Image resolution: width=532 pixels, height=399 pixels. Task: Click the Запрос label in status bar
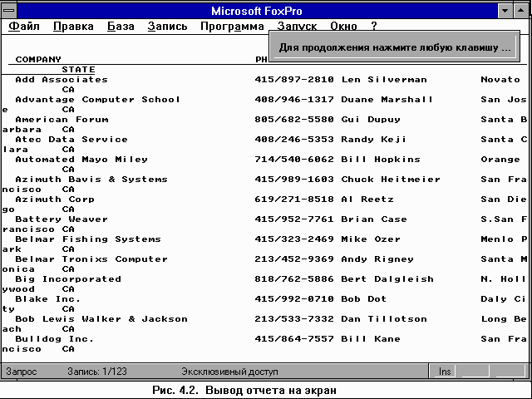click(22, 372)
